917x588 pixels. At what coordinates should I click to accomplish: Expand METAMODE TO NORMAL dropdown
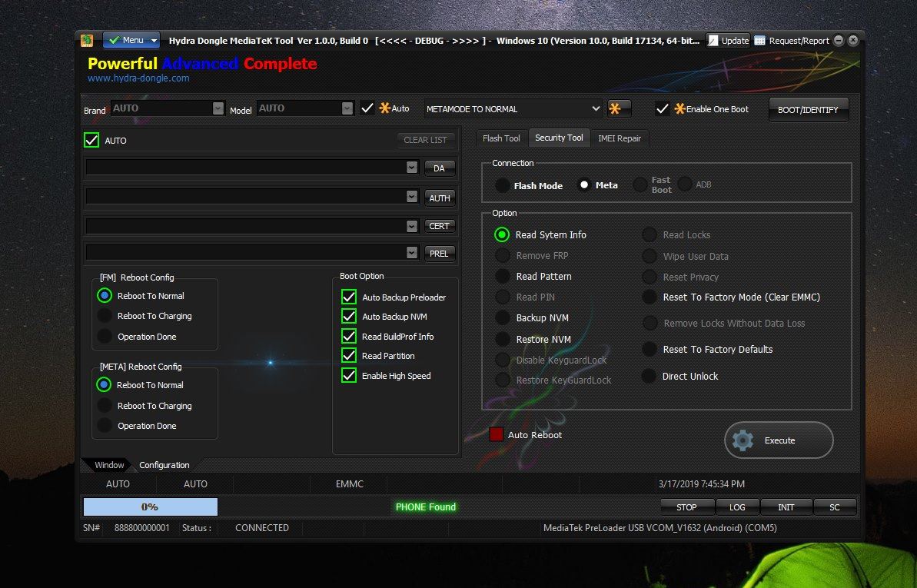pyautogui.click(x=596, y=109)
